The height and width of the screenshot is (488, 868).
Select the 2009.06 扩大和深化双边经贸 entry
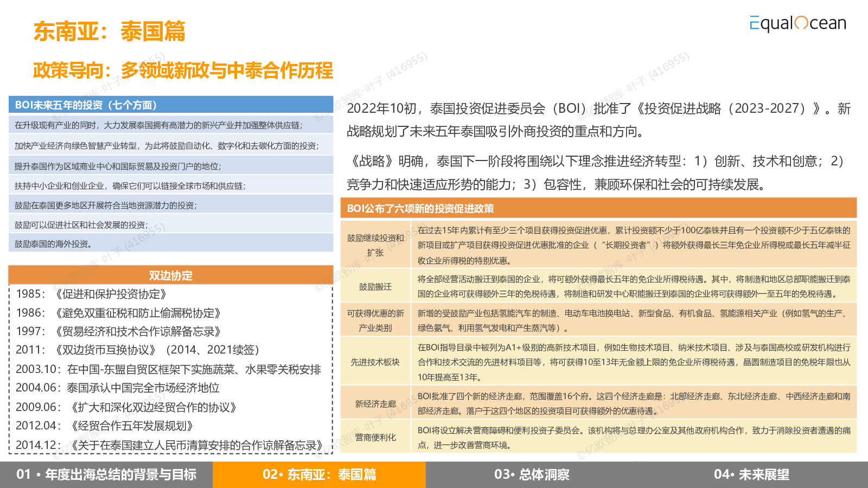tap(126, 407)
